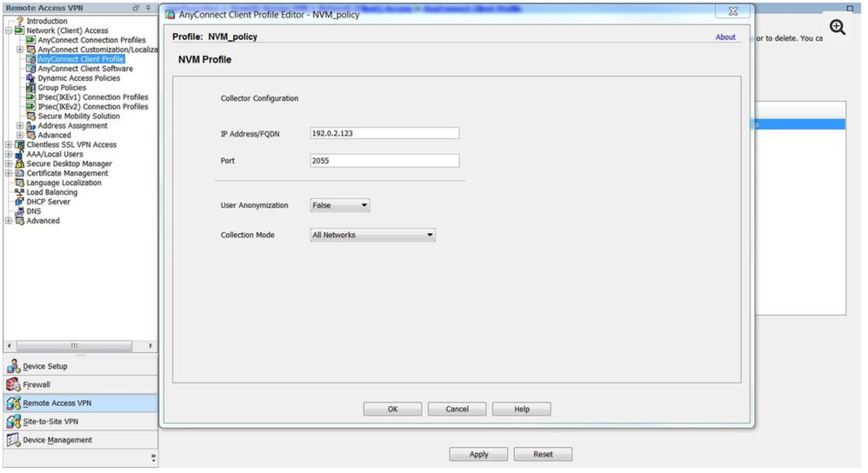Open the Collection Mode dropdown
The image size is (868, 473).
click(x=372, y=235)
